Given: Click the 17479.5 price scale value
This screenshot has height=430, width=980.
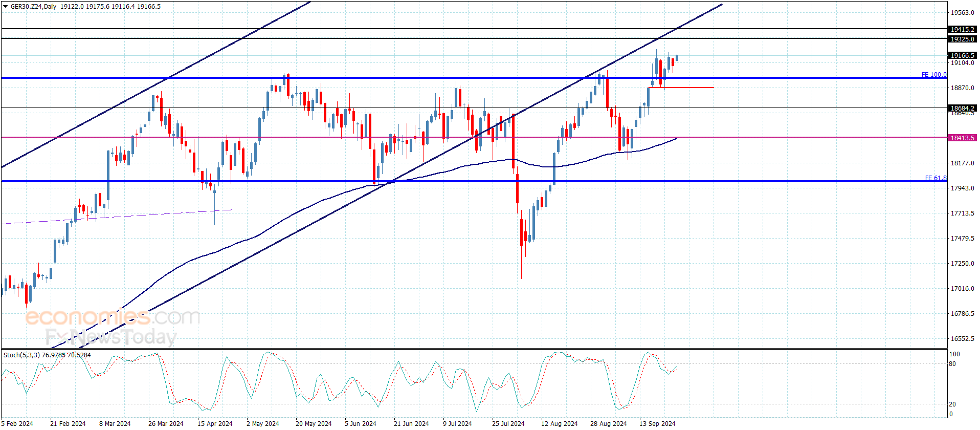Looking at the screenshot, I should click(963, 239).
